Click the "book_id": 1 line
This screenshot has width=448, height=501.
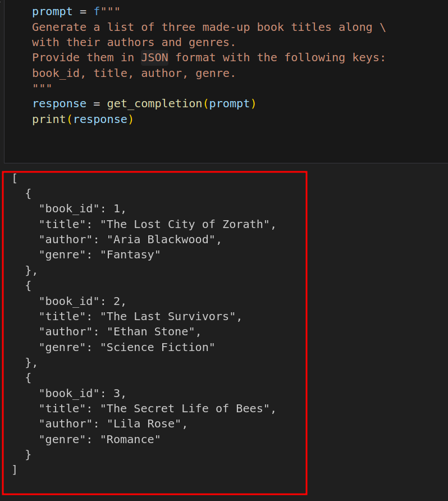pos(83,209)
